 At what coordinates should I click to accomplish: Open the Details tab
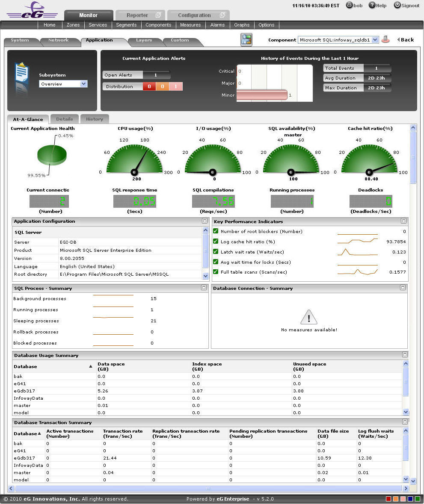point(64,119)
